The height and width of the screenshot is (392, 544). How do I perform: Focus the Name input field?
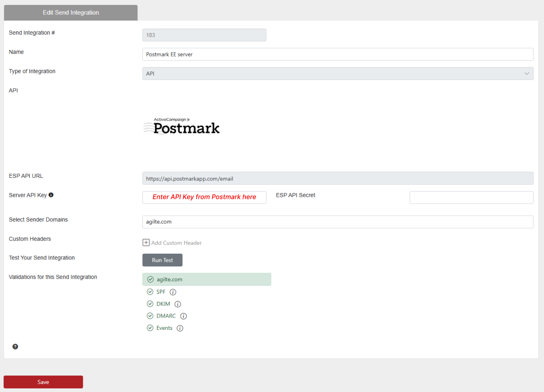[x=338, y=54]
